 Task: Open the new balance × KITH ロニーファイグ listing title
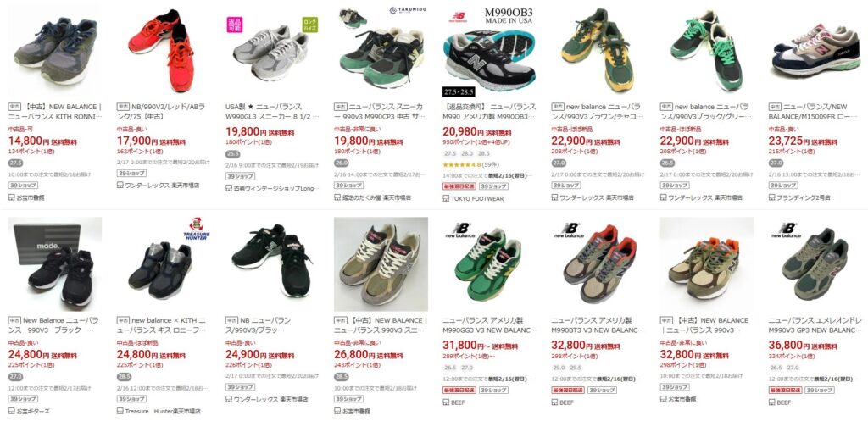[164, 325]
